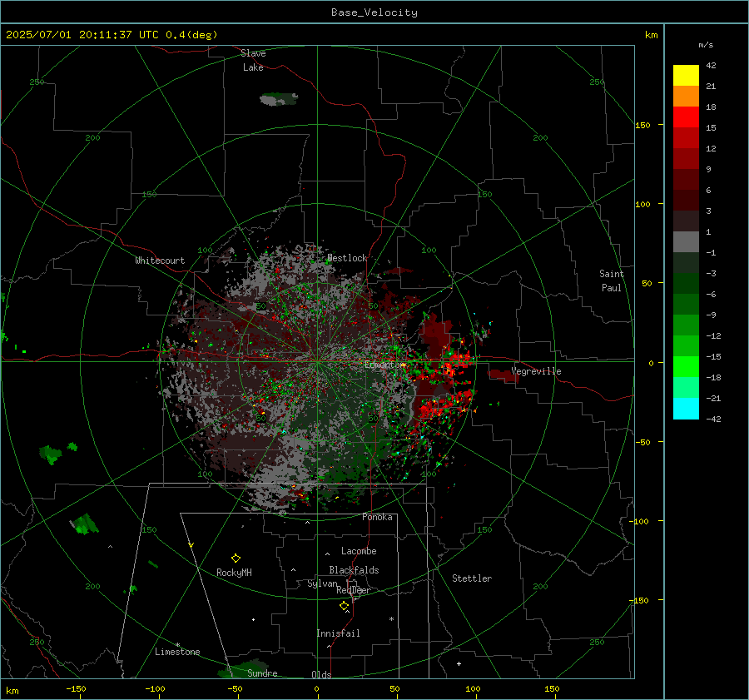Click the yellow diamond marker above RockyMH
The image size is (749, 700).
pos(236,558)
